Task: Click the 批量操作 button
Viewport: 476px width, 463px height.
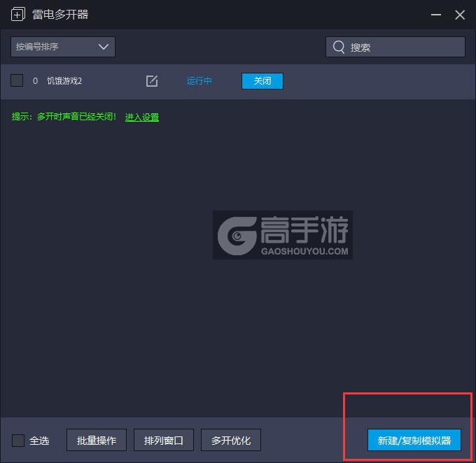Action: pos(97,440)
